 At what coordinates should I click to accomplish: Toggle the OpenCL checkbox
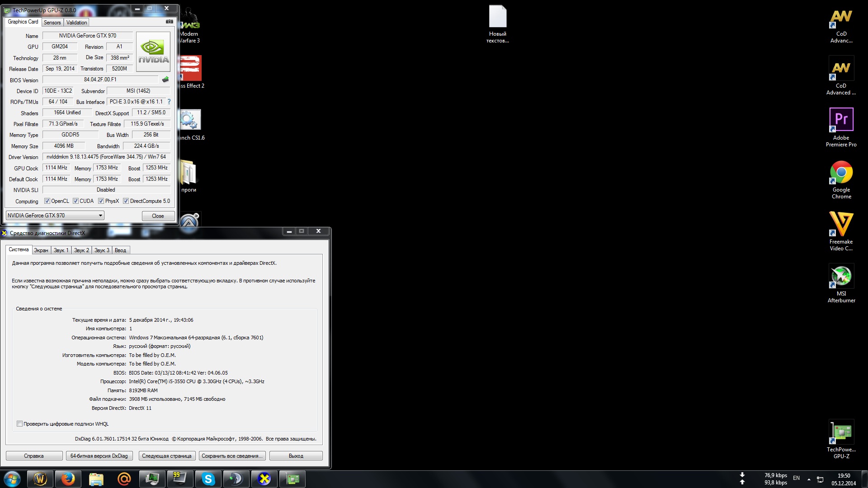coord(47,201)
